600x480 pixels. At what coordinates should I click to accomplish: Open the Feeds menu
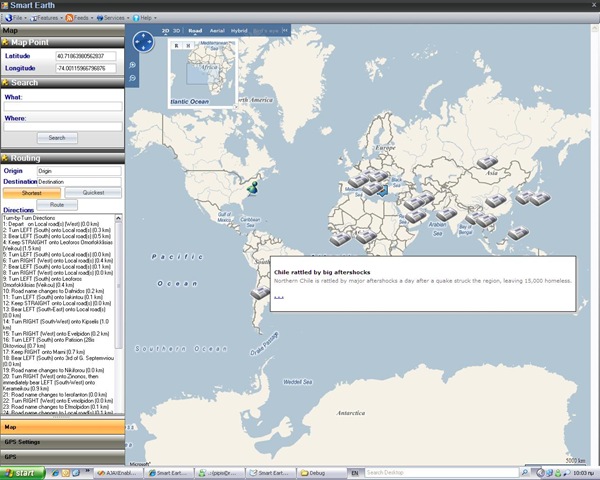point(79,18)
